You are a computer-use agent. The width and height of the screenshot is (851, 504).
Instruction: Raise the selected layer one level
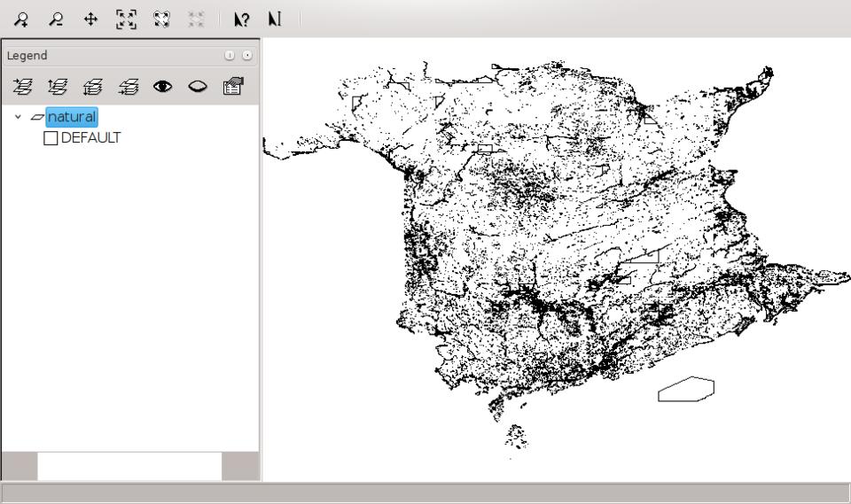click(x=58, y=87)
